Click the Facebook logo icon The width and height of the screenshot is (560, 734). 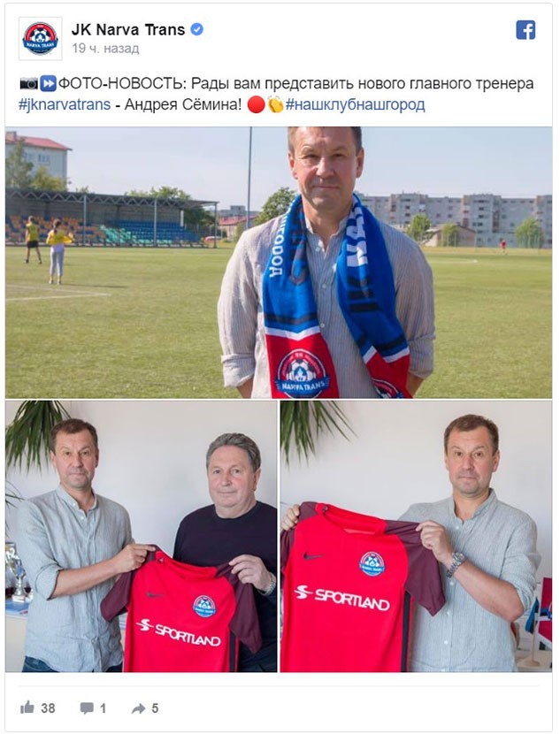(x=525, y=30)
